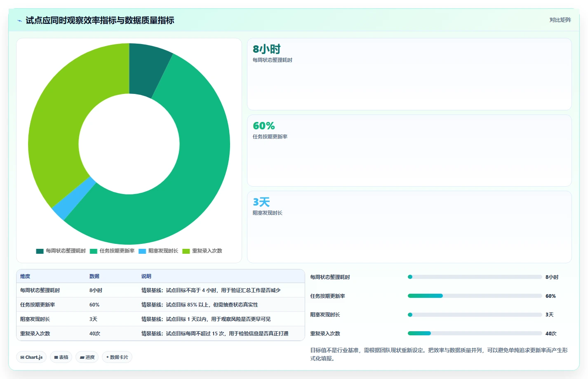Click the 表格 tag chip
Screen dimensions: 588x379
tap(61, 357)
